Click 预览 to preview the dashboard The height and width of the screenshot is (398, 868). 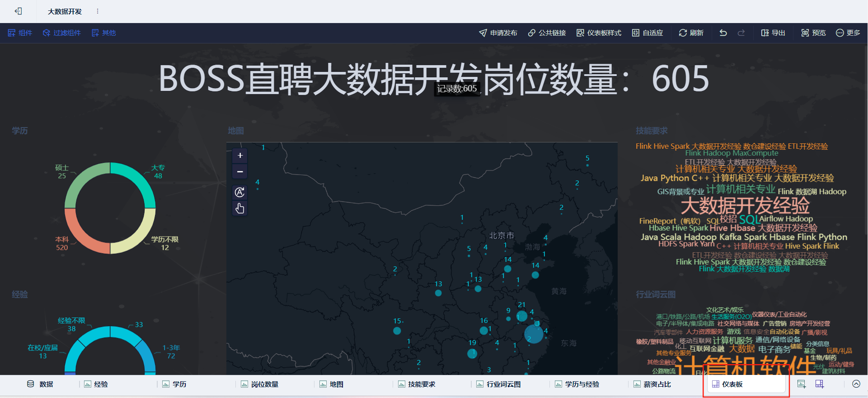[814, 33]
